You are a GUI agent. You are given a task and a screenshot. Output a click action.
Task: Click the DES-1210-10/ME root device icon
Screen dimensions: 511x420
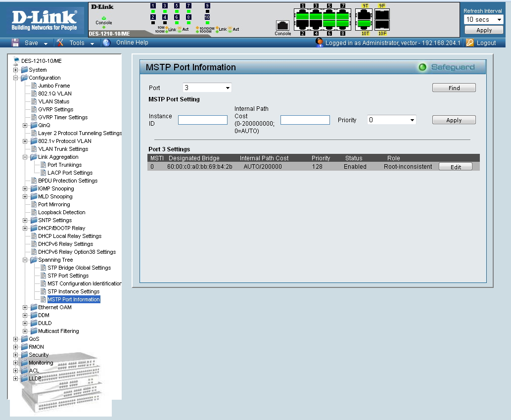(16, 61)
